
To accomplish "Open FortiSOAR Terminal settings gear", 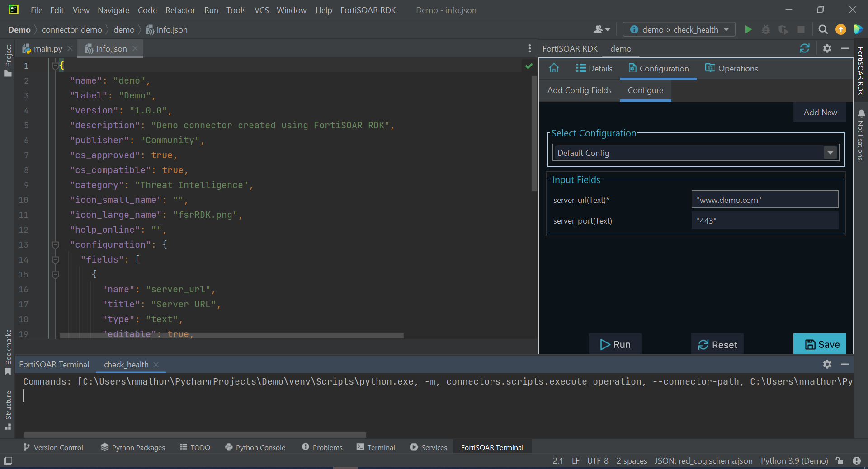I will tap(827, 364).
